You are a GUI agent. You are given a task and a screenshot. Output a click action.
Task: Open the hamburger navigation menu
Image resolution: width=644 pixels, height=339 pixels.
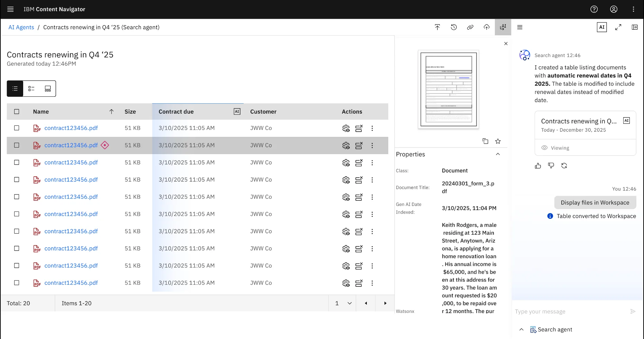(10, 9)
